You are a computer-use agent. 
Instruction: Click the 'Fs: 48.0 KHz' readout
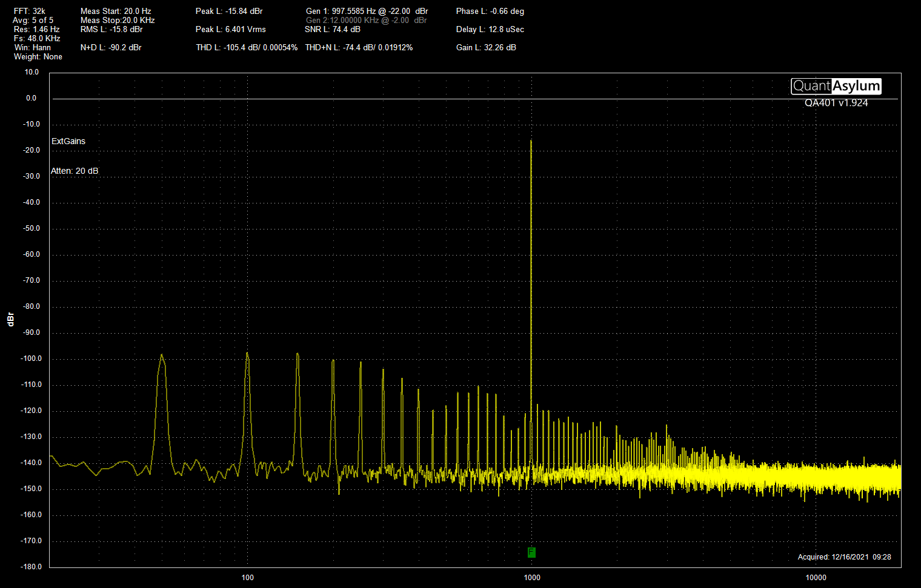pyautogui.click(x=37, y=38)
